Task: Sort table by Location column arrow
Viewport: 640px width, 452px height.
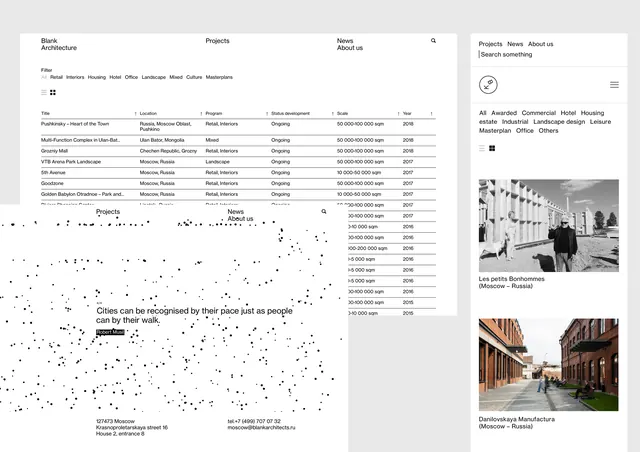Action: [x=201, y=114]
